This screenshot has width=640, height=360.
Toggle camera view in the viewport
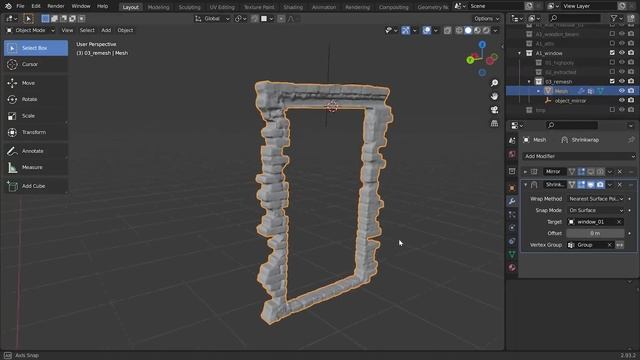click(494, 110)
